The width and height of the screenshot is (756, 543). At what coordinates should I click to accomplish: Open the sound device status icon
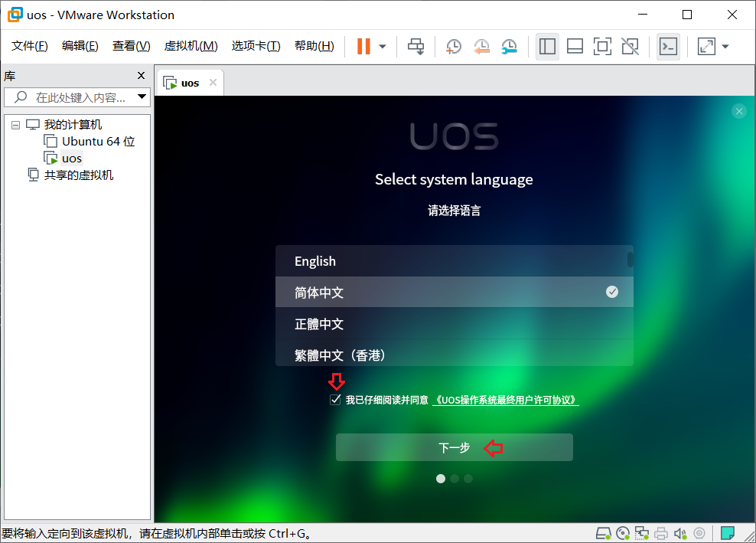point(681,533)
